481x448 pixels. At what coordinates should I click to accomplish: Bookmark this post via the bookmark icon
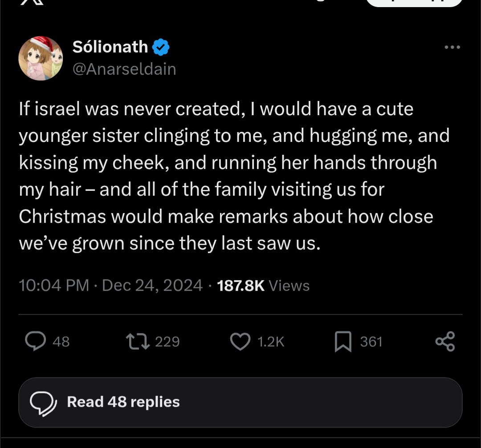point(342,342)
